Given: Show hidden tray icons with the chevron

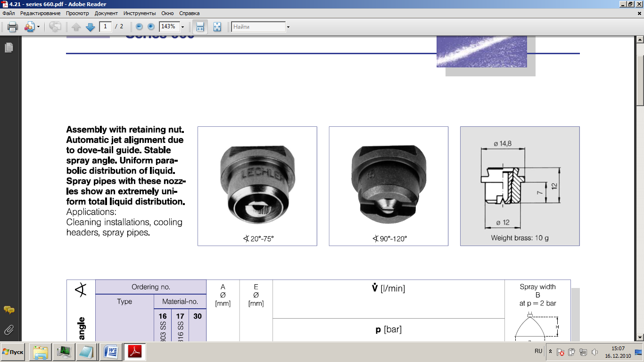Looking at the screenshot, I should pyautogui.click(x=550, y=352).
